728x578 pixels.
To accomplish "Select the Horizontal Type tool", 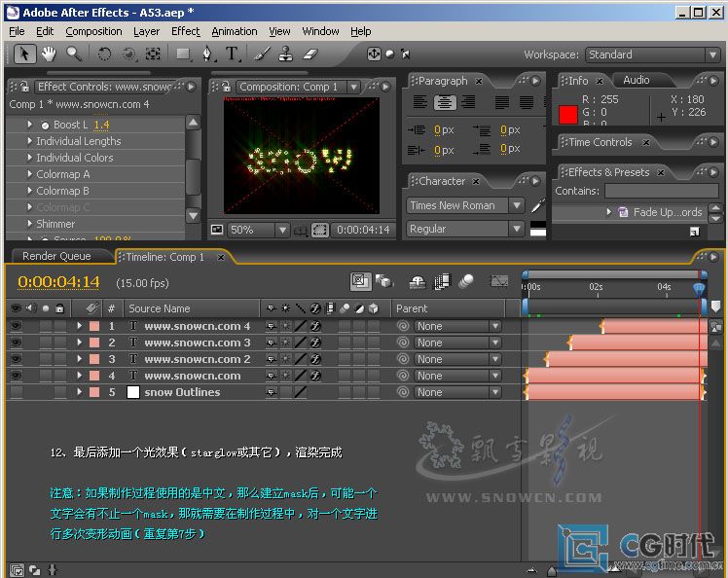I will (233, 54).
